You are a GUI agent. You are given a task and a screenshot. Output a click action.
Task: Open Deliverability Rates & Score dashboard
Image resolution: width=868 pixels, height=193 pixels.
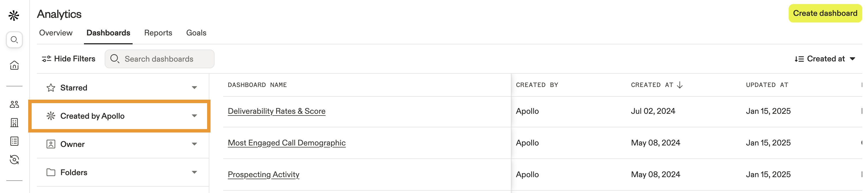[276, 111]
